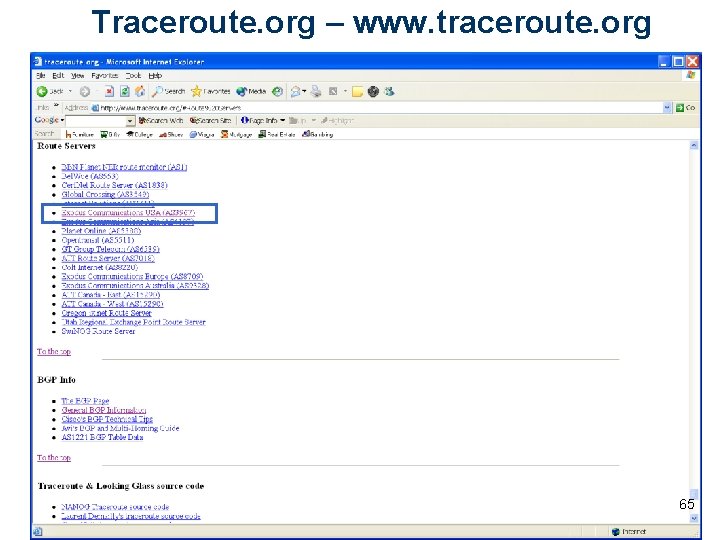Screen dimensions: 720x540
Task: Open the Oregon Ix.net Route Server link
Action: (x=106, y=313)
